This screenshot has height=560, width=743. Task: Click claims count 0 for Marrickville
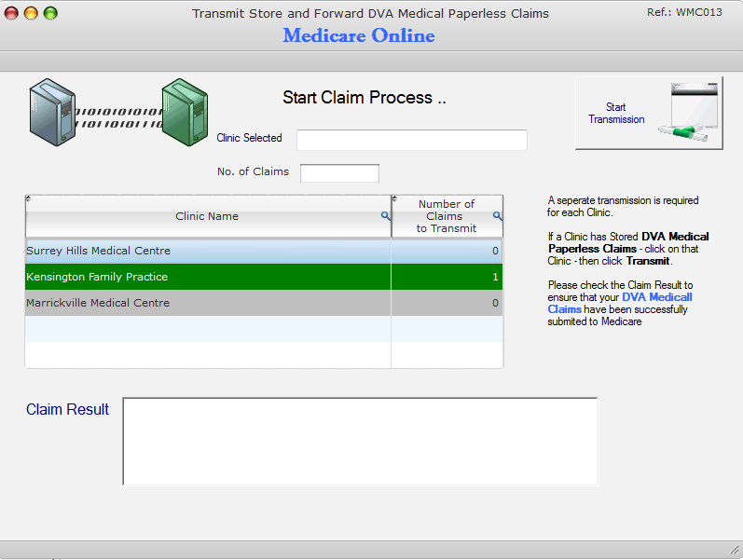tap(495, 303)
